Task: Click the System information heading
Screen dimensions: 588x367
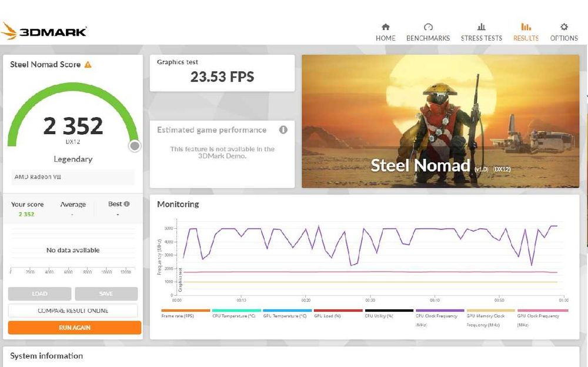Action: (46, 356)
